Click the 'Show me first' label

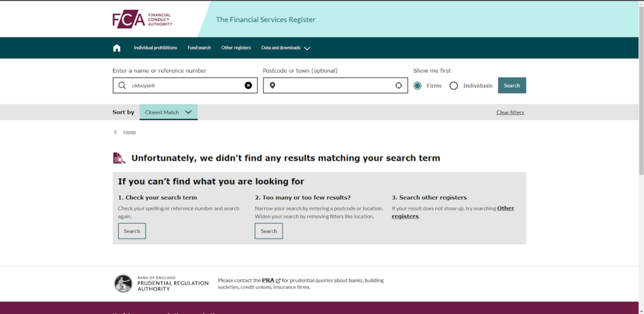pyautogui.click(x=432, y=70)
